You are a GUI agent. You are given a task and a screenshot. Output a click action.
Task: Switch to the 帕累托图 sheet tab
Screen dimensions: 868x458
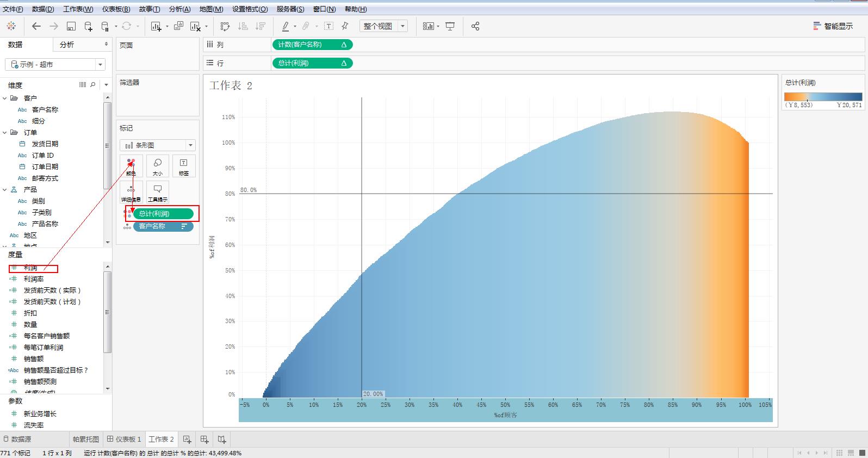coord(86,439)
